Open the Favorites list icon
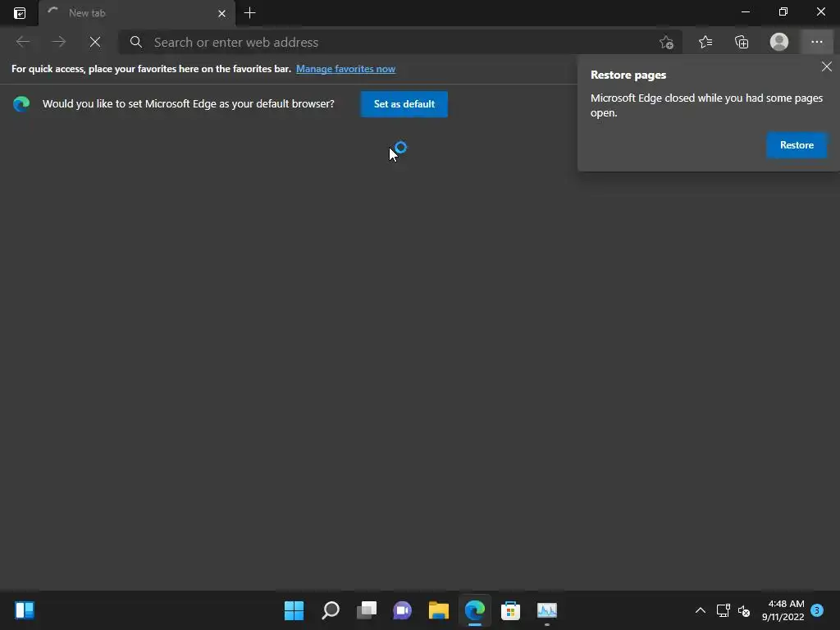 705,42
